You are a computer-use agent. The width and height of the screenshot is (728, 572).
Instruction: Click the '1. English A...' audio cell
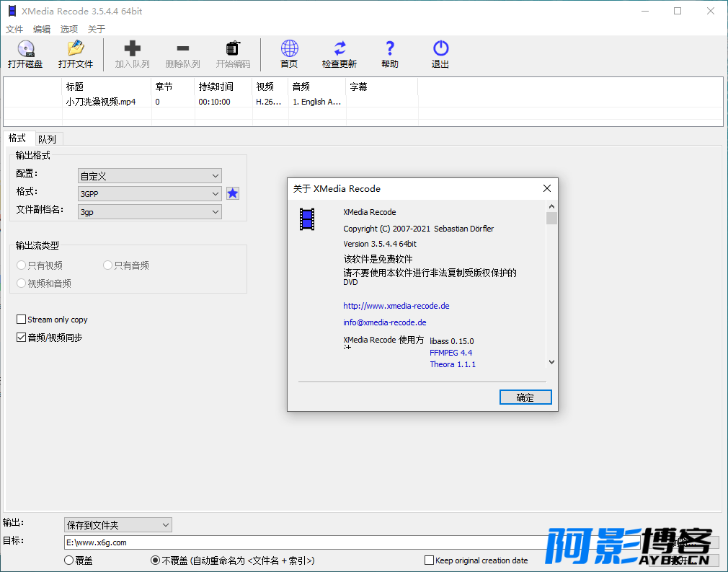316,102
